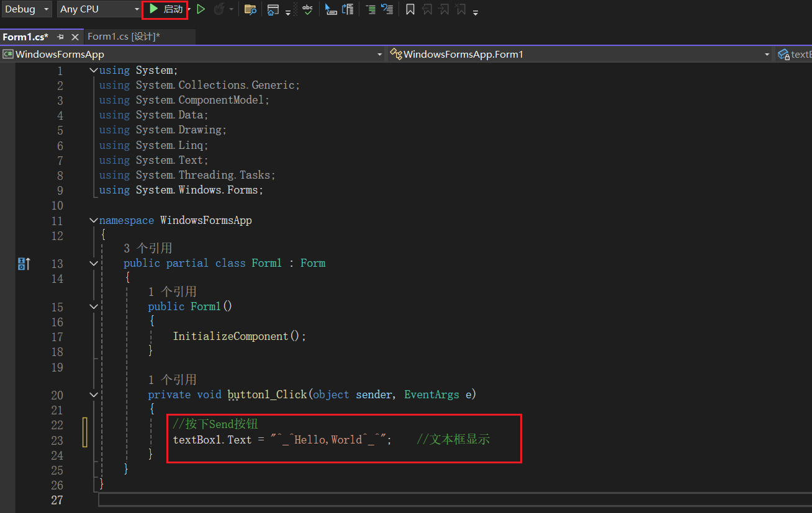The width and height of the screenshot is (812, 513).
Task: Open 1 个引用 link above Form1() constructor
Action: pos(172,292)
